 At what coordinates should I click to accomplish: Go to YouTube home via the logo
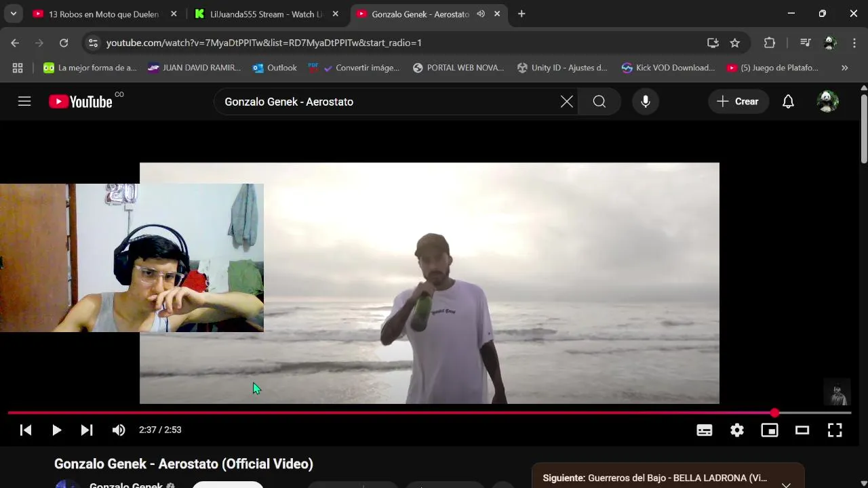pyautogui.click(x=81, y=102)
